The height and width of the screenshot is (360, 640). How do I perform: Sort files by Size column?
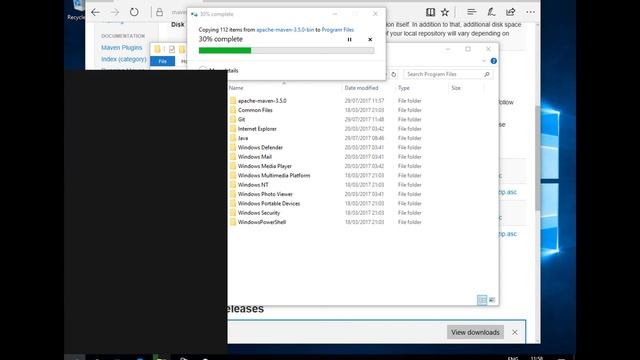tap(456, 88)
